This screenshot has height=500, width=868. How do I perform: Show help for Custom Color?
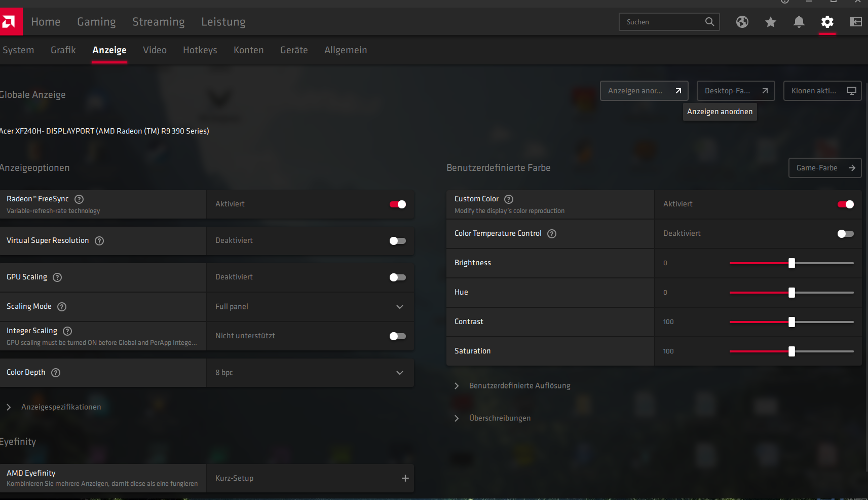pos(509,199)
